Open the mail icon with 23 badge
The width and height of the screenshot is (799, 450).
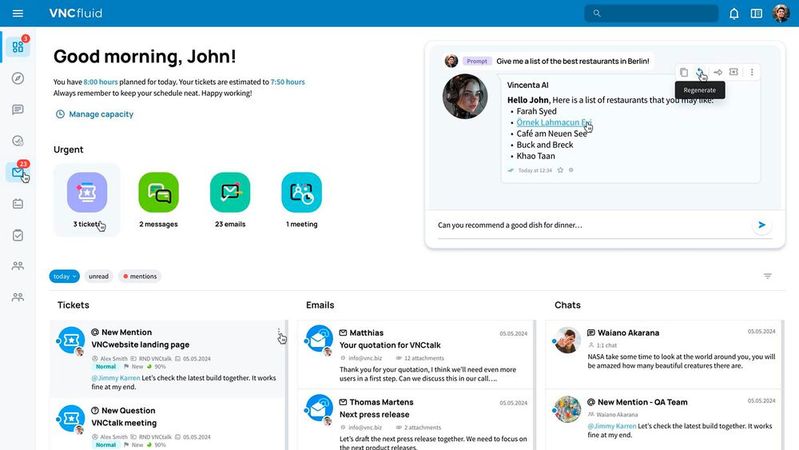click(x=18, y=172)
